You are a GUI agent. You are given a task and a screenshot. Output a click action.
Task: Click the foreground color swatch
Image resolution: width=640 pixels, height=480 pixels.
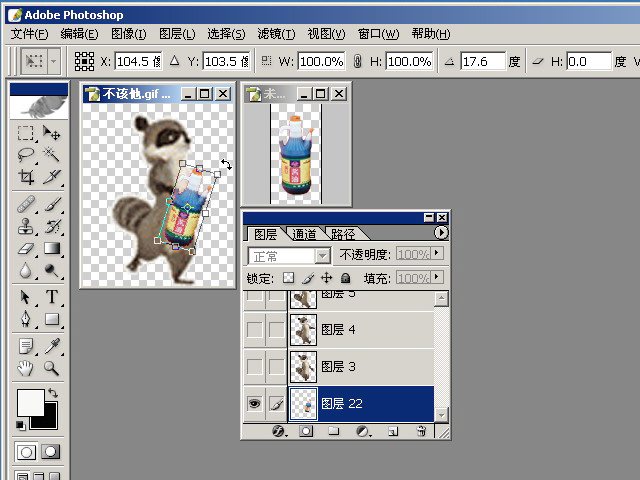point(30,402)
